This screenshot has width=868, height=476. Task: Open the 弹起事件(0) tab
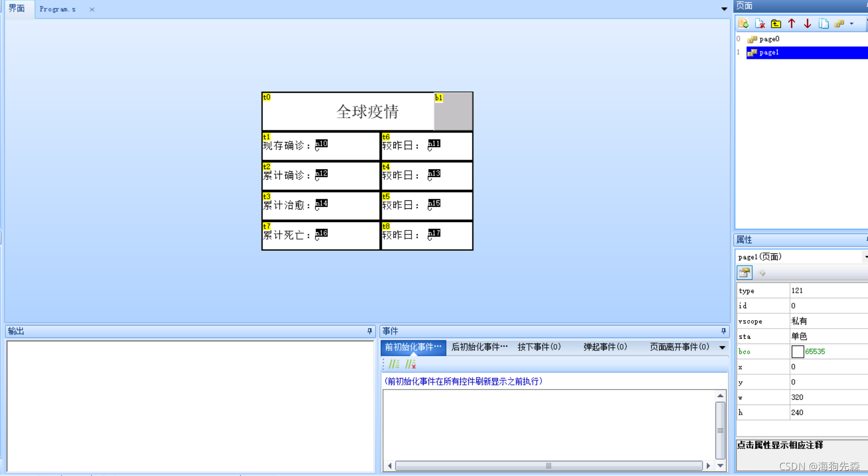pos(605,347)
